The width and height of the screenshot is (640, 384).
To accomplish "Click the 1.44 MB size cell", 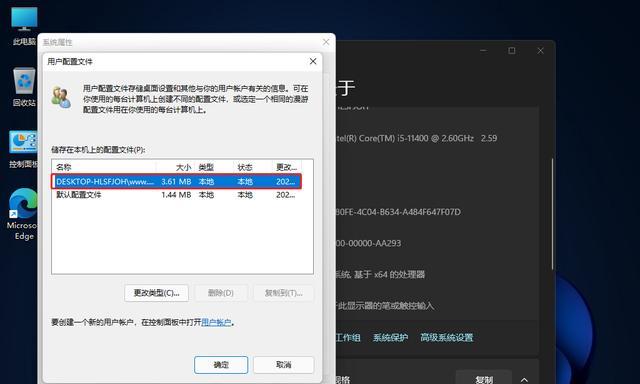I will coord(176,195).
